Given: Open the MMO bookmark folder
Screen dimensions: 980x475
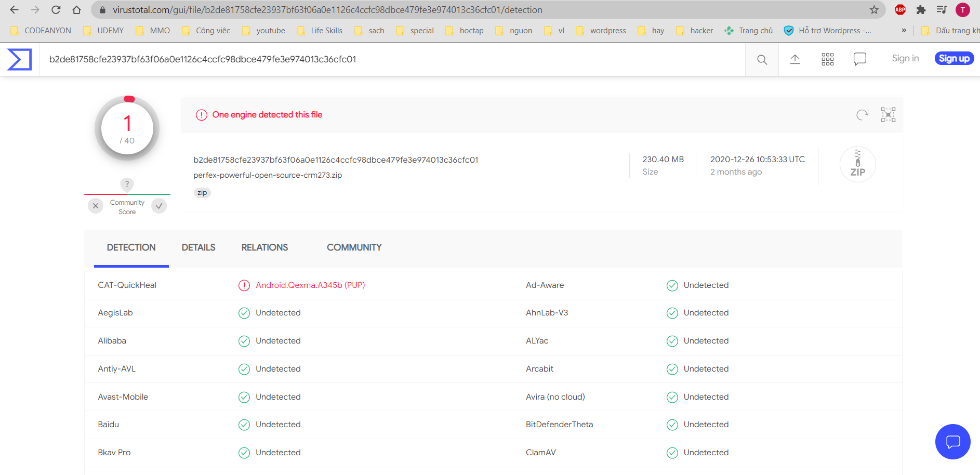Looking at the screenshot, I should [153, 31].
